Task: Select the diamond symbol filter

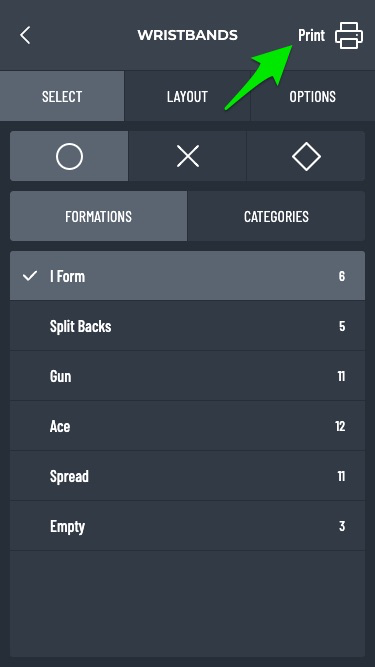Action: (x=306, y=156)
